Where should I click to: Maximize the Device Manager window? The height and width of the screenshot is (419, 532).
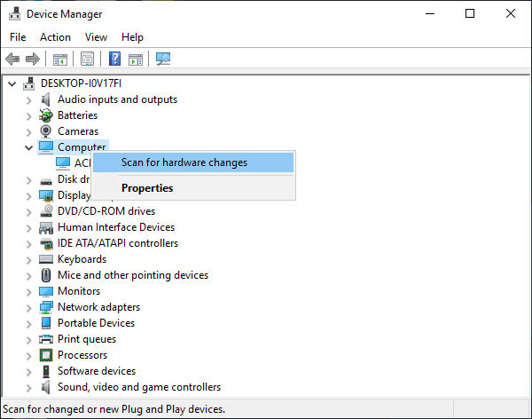click(x=470, y=13)
